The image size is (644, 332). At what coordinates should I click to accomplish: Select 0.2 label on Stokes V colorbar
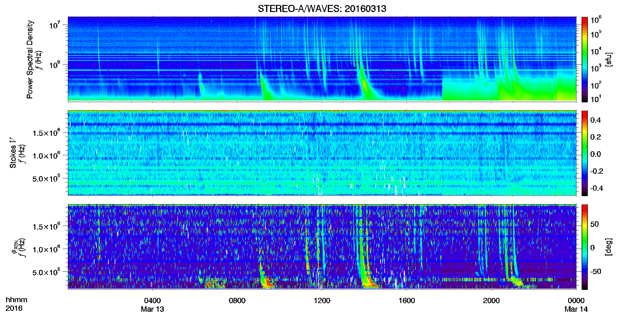[x=595, y=137]
